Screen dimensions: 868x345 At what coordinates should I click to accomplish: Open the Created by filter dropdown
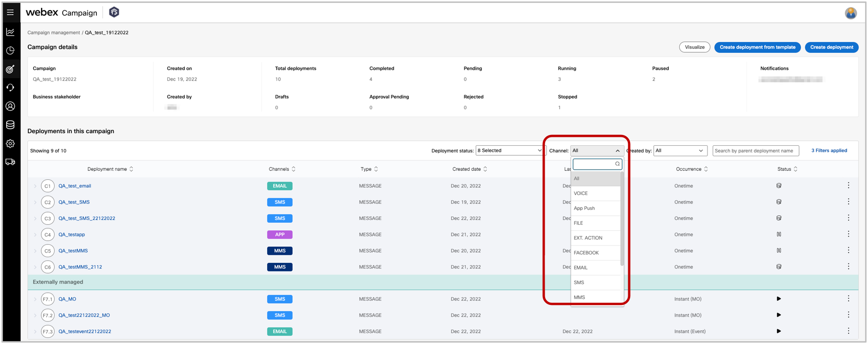(x=680, y=151)
